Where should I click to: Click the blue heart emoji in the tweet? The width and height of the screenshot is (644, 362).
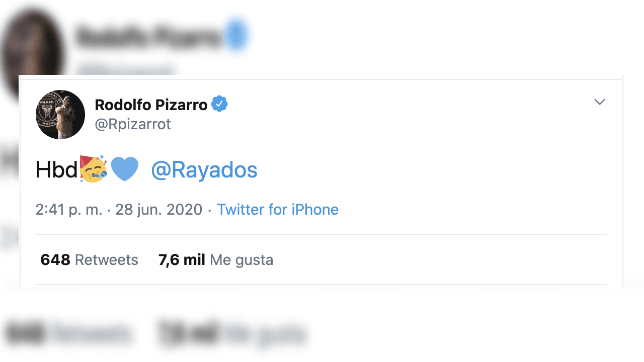pyautogui.click(x=124, y=169)
